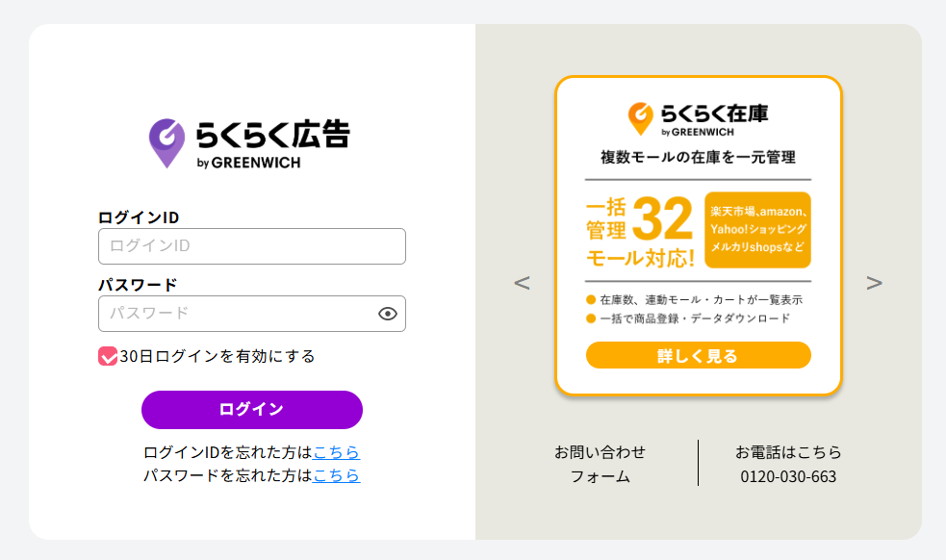Uncheck the 30日ログインを有効にする checkbox
This screenshot has width=946, height=560.
[x=108, y=356]
